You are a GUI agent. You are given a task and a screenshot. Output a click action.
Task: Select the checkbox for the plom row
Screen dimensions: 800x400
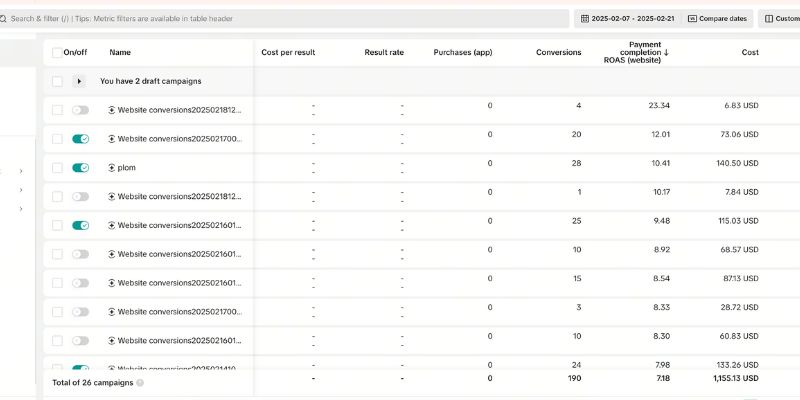[x=57, y=168]
